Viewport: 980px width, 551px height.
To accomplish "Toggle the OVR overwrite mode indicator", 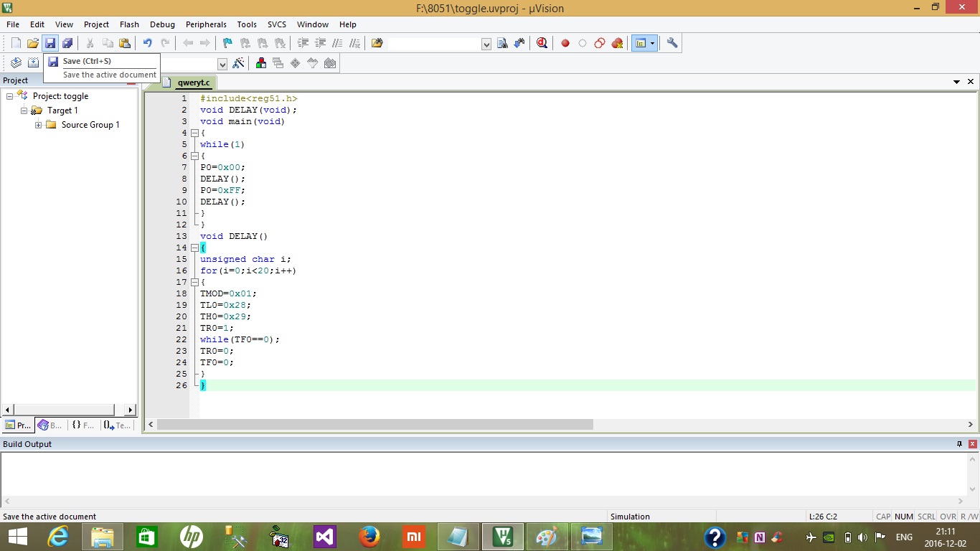I will click(x=948, y=517).
